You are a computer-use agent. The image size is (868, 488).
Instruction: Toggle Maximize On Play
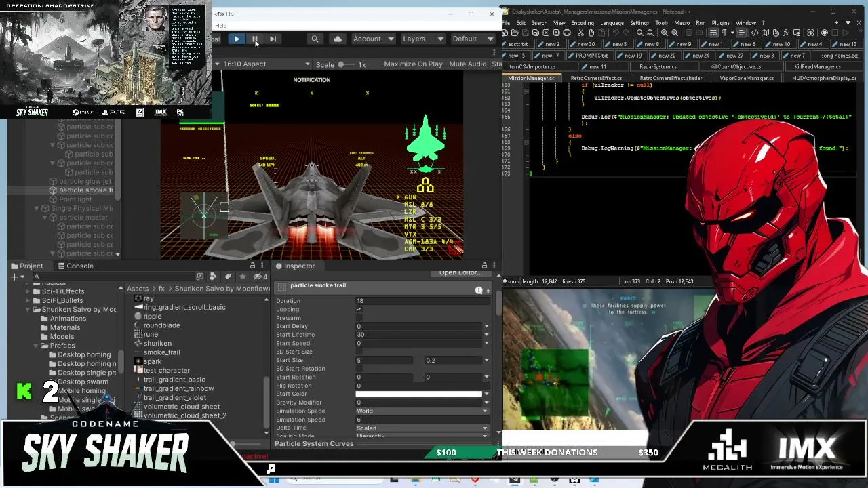413,64
